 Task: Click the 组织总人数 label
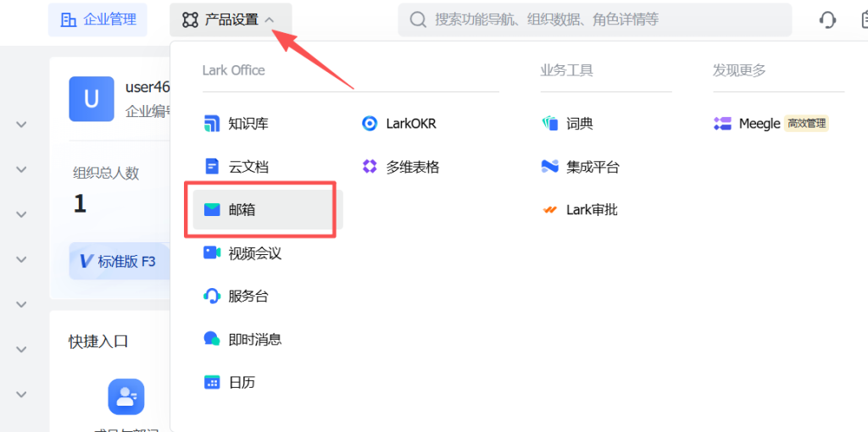tap(106, 173)
